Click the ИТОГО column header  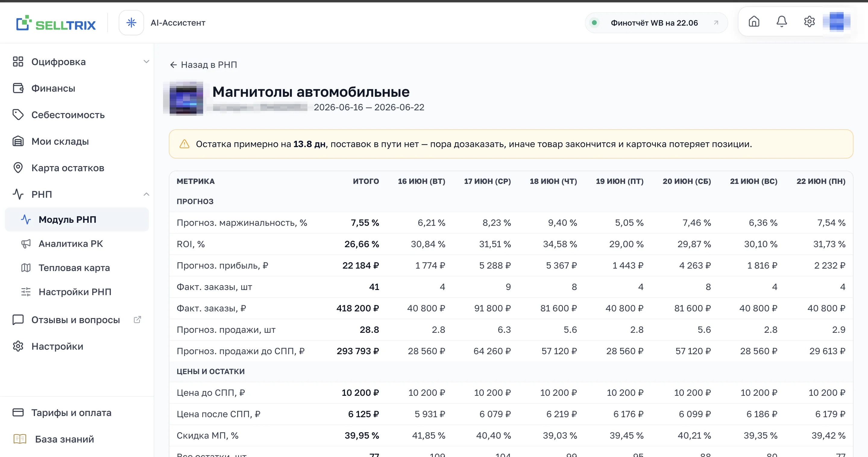(366, 181)
